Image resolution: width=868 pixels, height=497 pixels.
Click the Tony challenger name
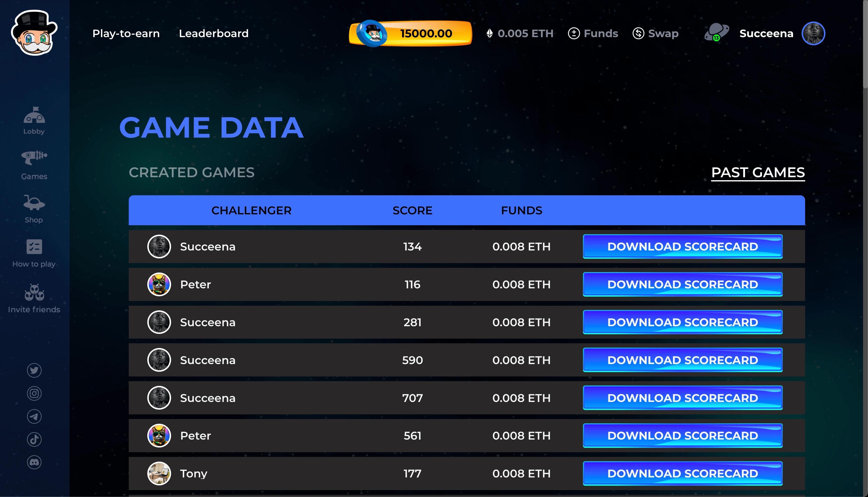coord(194,474)
